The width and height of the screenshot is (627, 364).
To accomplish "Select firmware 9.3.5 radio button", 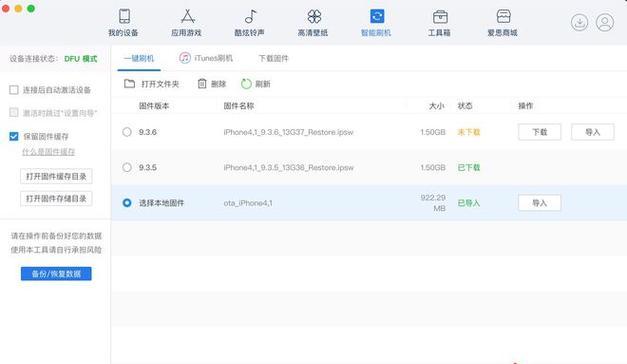I will click(127, 167).
